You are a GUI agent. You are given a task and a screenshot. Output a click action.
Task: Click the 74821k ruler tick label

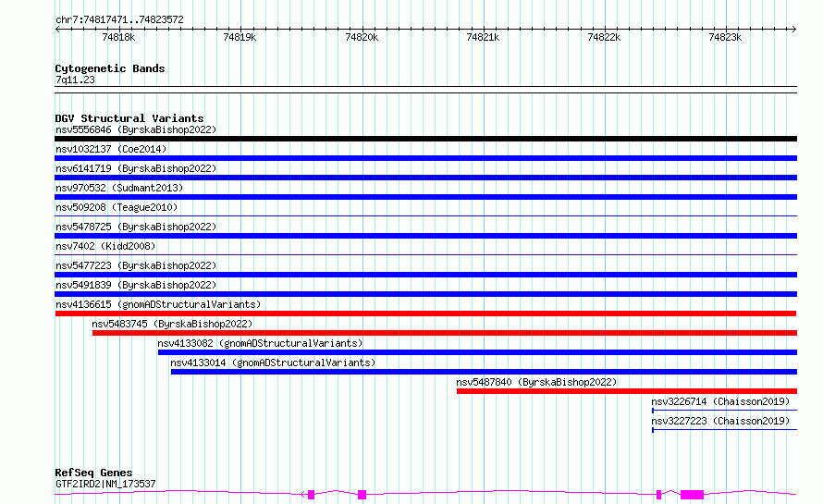[483, 37]
